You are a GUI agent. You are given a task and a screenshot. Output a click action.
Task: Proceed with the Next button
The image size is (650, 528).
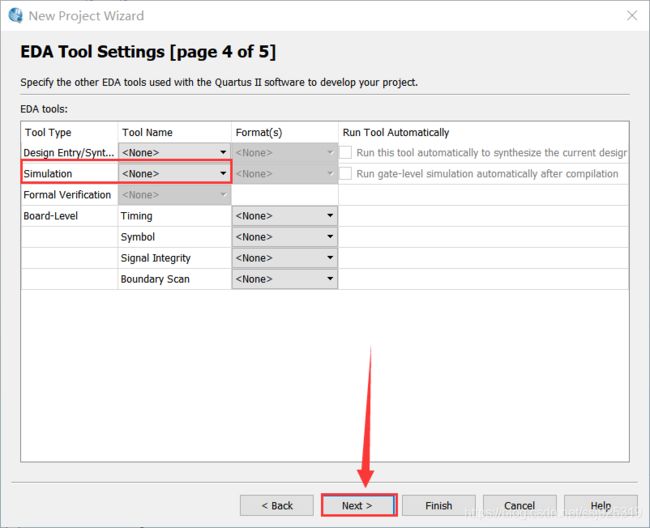coord(359,506)
